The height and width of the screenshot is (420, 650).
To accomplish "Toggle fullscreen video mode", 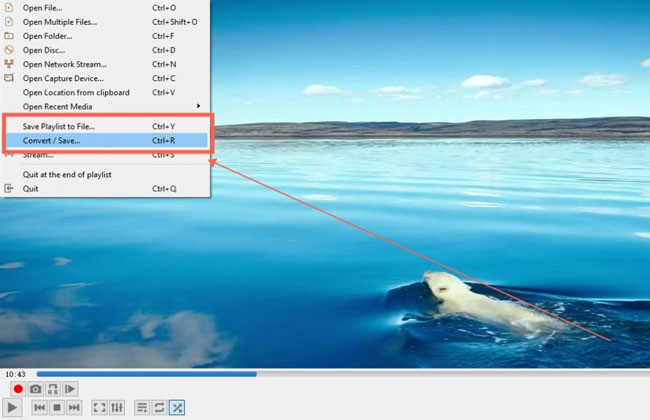I will 99,408.
